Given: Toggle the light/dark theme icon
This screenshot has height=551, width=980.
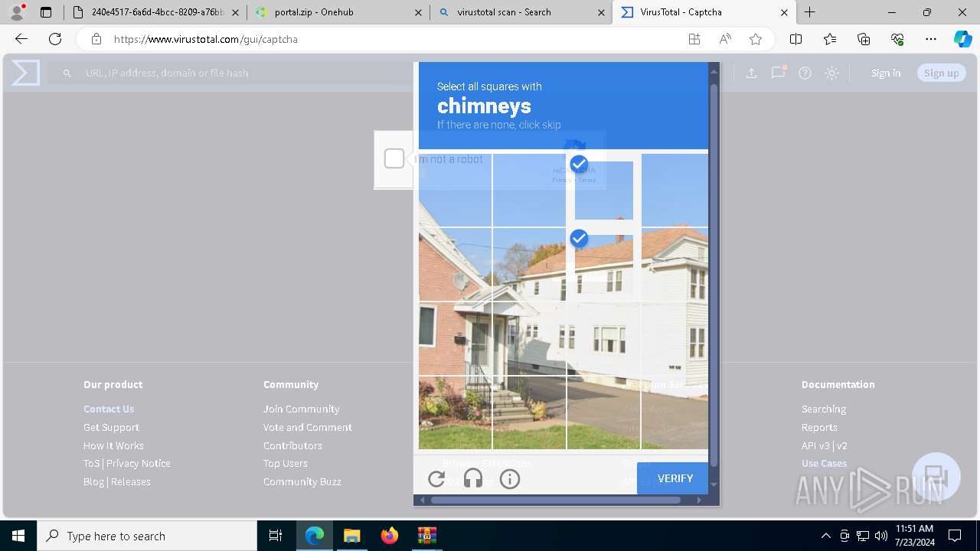Looking at the screenshot, I should pos(832,73).
